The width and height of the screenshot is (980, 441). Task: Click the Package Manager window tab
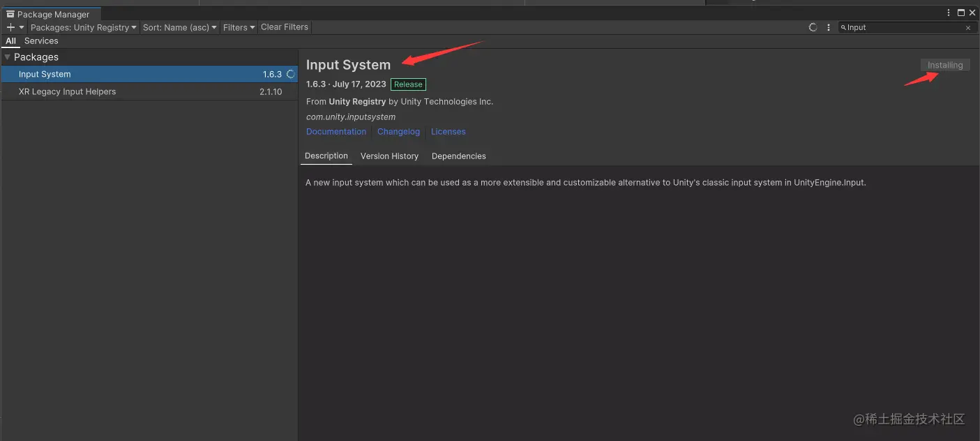point(50,14)
